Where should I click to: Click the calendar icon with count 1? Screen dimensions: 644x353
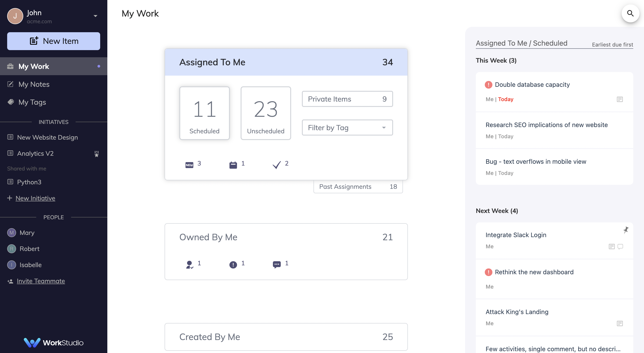point(233,165)
